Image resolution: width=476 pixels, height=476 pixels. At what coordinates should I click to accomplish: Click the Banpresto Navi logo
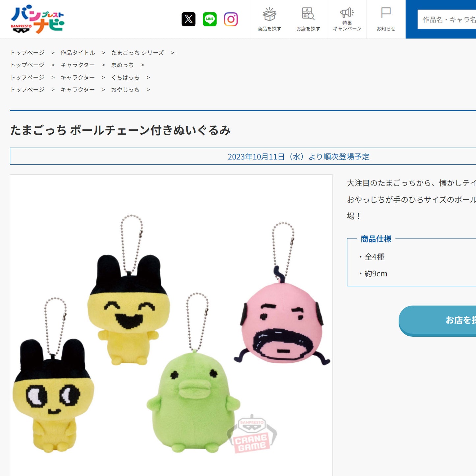click(x=37, y=19)
